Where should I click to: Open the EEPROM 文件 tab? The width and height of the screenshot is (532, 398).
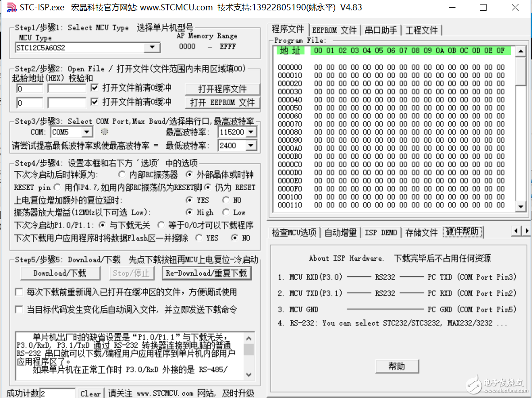(x=335, y=30)
